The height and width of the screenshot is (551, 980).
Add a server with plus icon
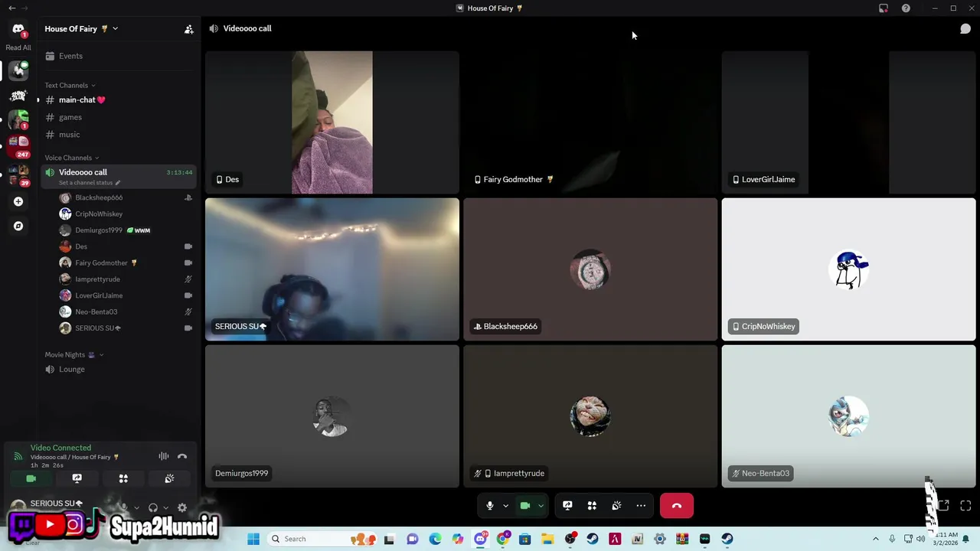(x=18, y=202)
